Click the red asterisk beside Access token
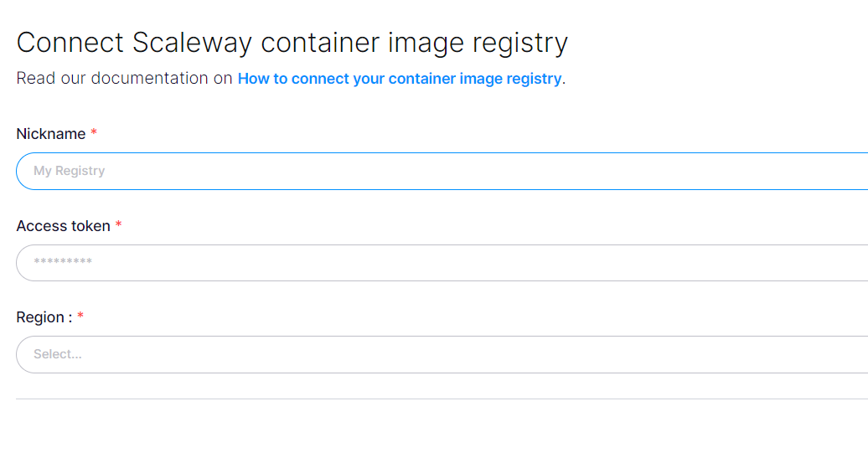Screen dimensions: 868x463 [118, 224]
